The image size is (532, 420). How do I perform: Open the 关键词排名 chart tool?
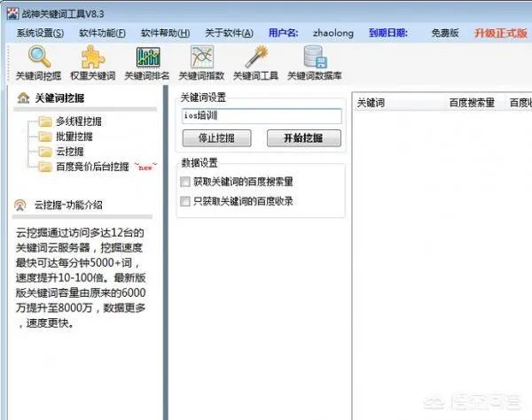click(147, 64)
